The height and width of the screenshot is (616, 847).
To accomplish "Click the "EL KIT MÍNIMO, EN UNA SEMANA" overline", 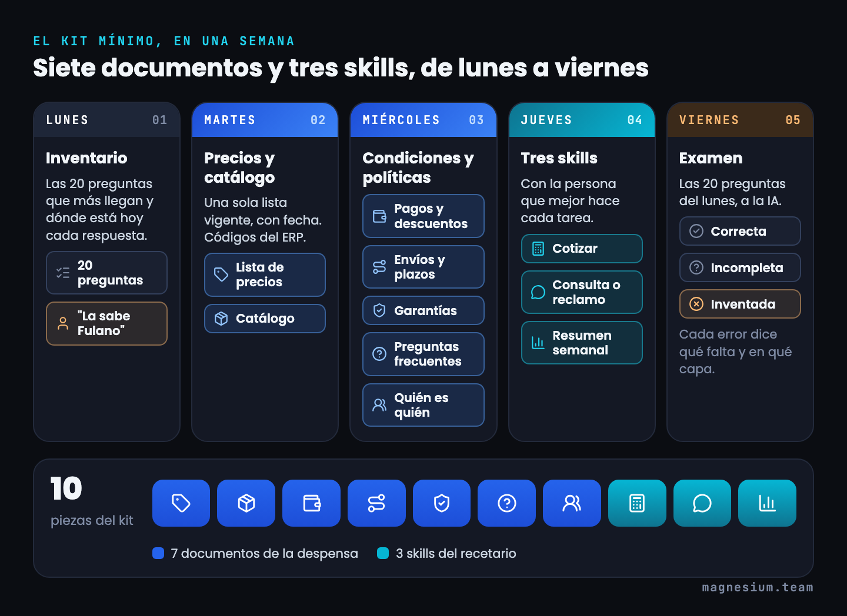I will [x=164, y=41].
